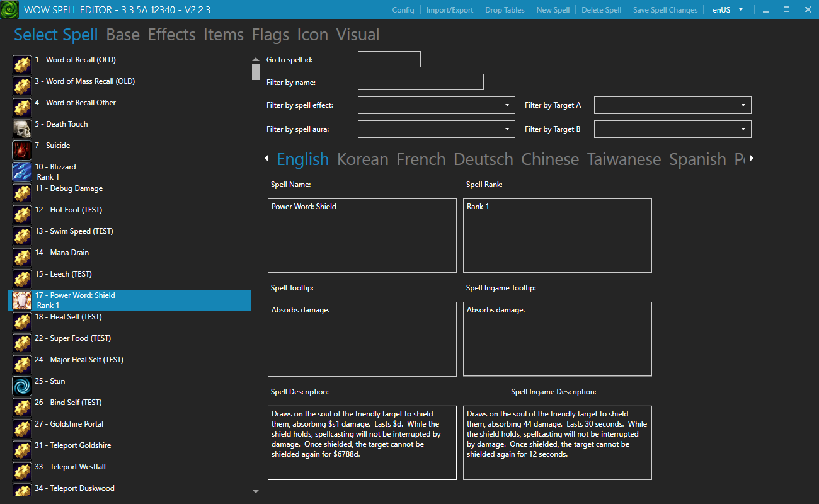Click the Word of Mass Recall (OLD) icon

coord(22,86)
